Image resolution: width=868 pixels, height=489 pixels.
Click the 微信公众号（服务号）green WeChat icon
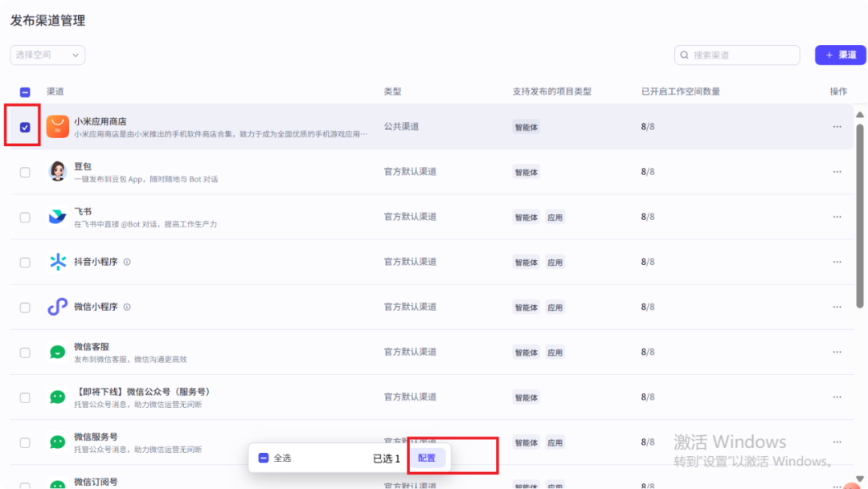[x=58, y=397]
